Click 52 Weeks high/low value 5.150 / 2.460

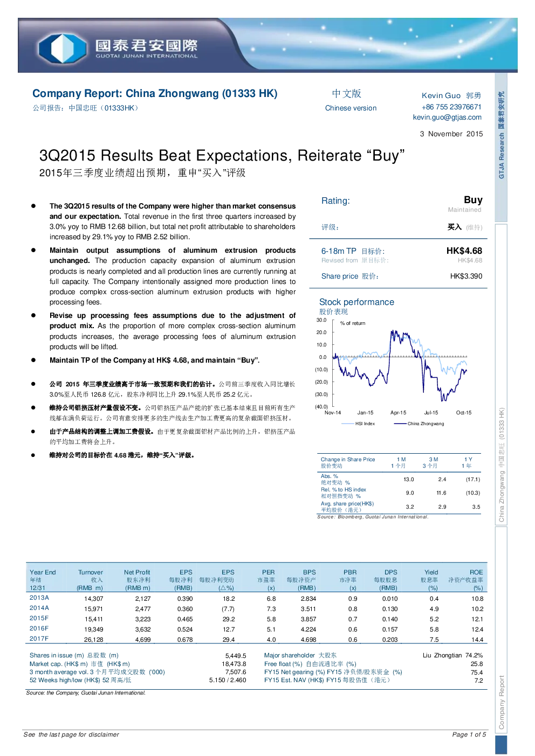tap(228, 680)
